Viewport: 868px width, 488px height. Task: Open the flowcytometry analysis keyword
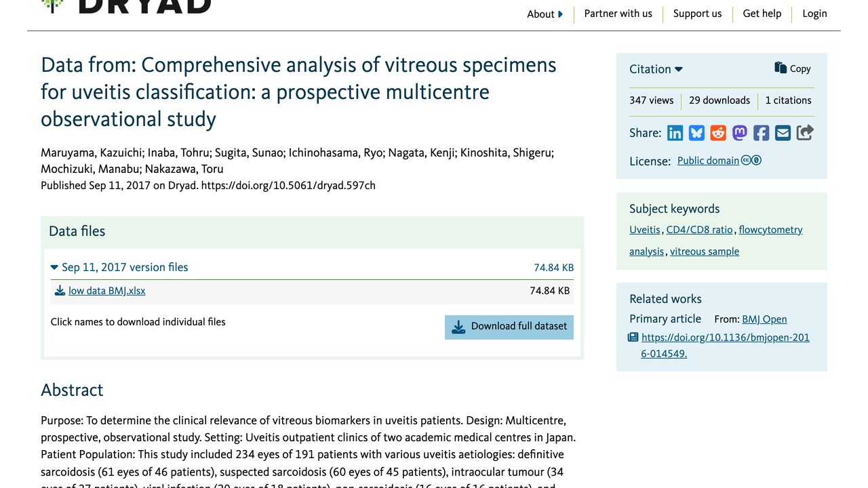click(x=716, y=241)
